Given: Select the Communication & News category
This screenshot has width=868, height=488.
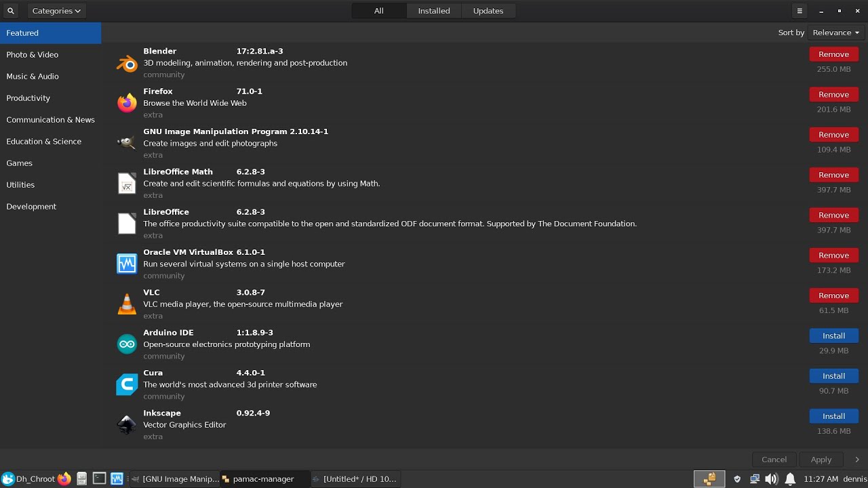Looking at the screenshot, I should click(50, 119).
